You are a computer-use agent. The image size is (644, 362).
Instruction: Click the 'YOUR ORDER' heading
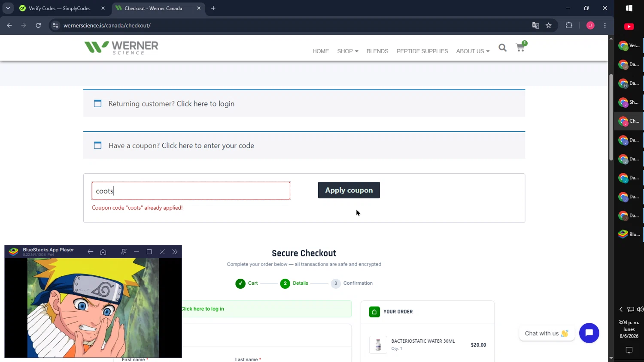[398, 312]
